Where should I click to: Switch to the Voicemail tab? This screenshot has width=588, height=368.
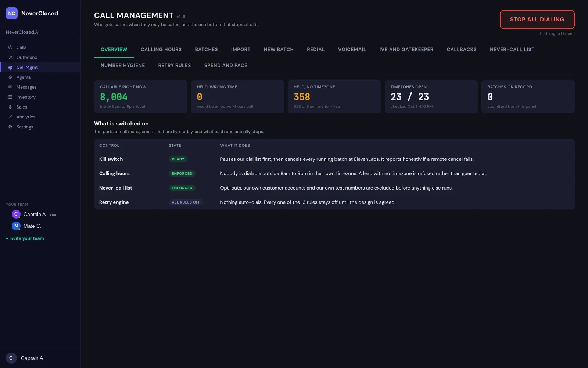point(352,50)
